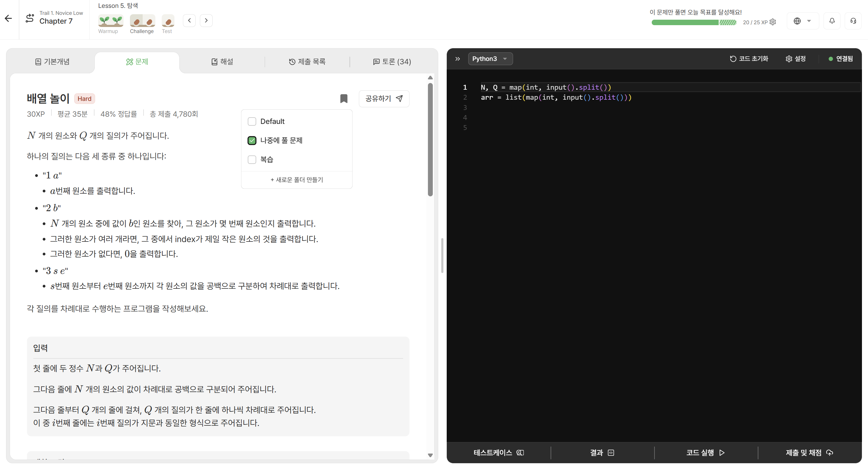Click + 새로운 폴더 만들기
The height and width of the screenshot is (469, 868).
pyautogui.click(x=297, y=180)
